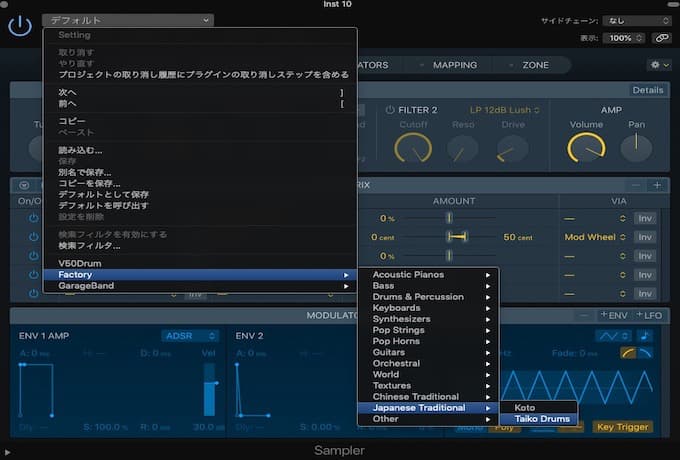680x460 pixels.
Task: Change the 100% view size stepper
Action: pyautogui.click(x=625, y=38)
